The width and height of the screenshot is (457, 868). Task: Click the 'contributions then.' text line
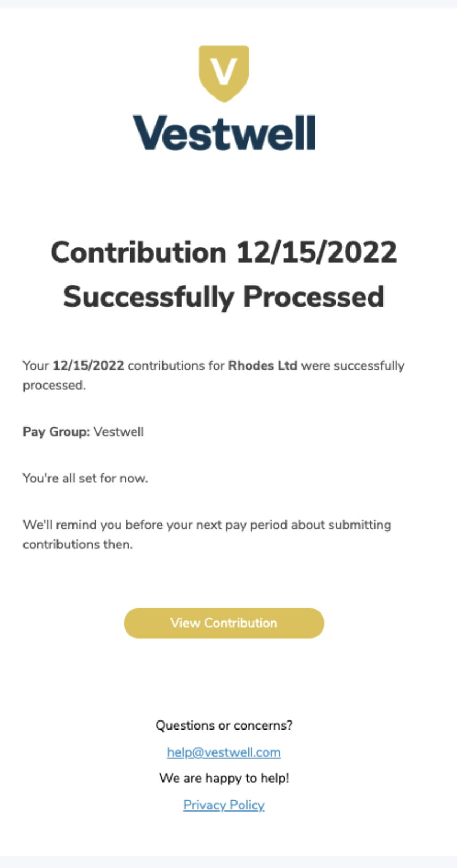tap(78, 545)
